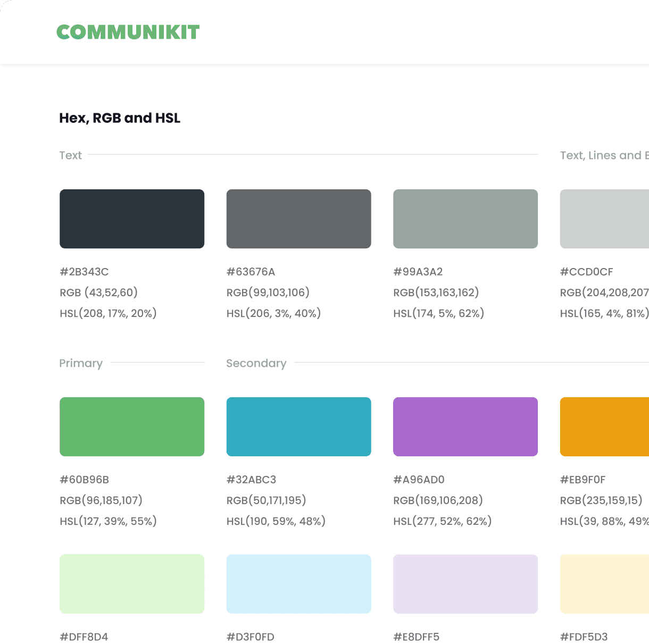The image size is (649, 644).
Task: Click the Text, Lines and section label
Action: tap(604, 155)
